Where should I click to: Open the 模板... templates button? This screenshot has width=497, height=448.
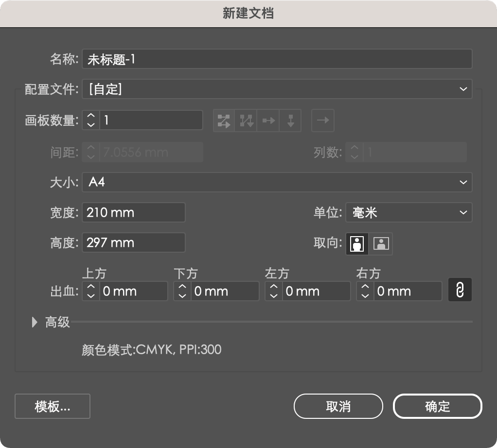(53, 406)
